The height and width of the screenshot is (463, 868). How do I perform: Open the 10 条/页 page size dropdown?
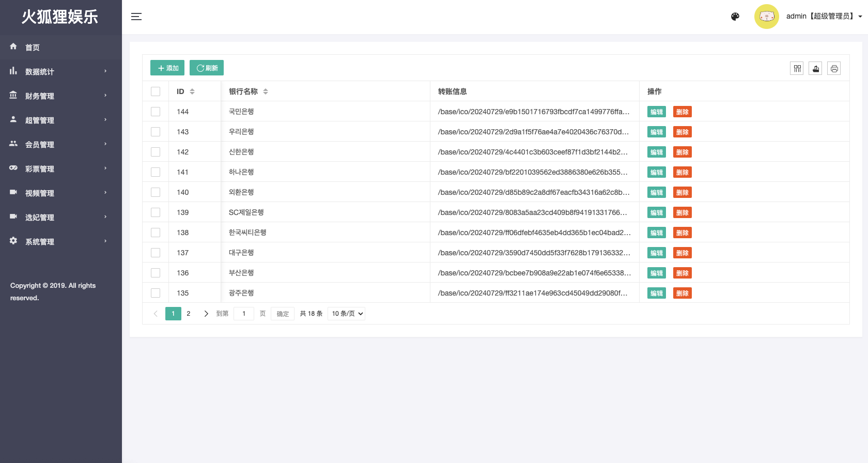click(x=346, y=314)
